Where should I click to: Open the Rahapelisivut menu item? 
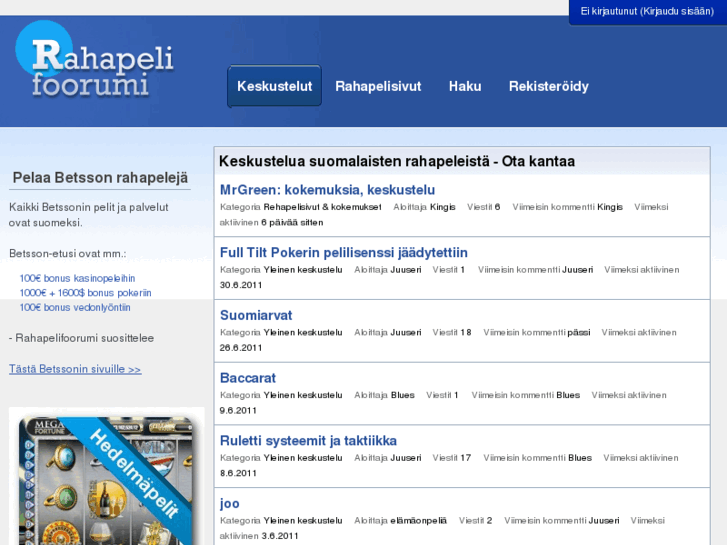pyautogui.click(x=378, y=86)
